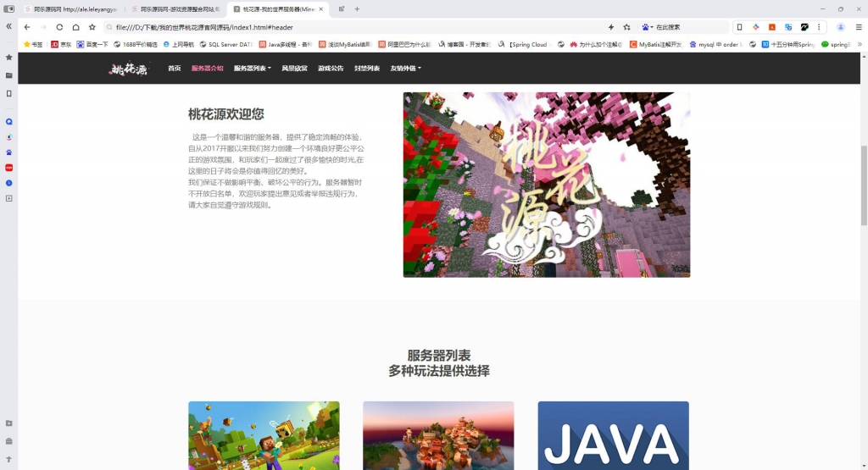The image size is (868, 470).
Task: Open the sidebar blue Q app icon
Action: tap(8, 122)
